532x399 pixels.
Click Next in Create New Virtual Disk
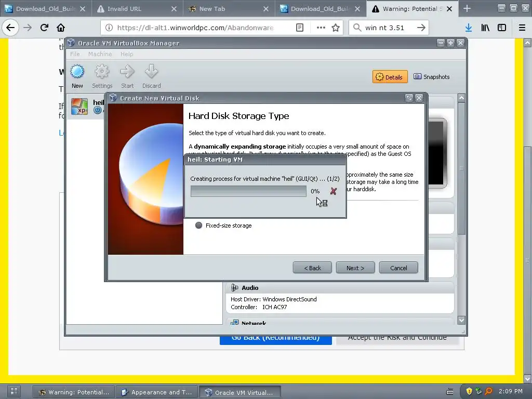(x=355, y=268)
